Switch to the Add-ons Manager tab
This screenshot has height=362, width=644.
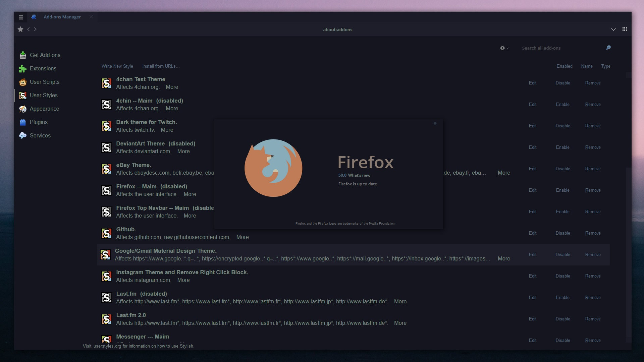[62, 17]
